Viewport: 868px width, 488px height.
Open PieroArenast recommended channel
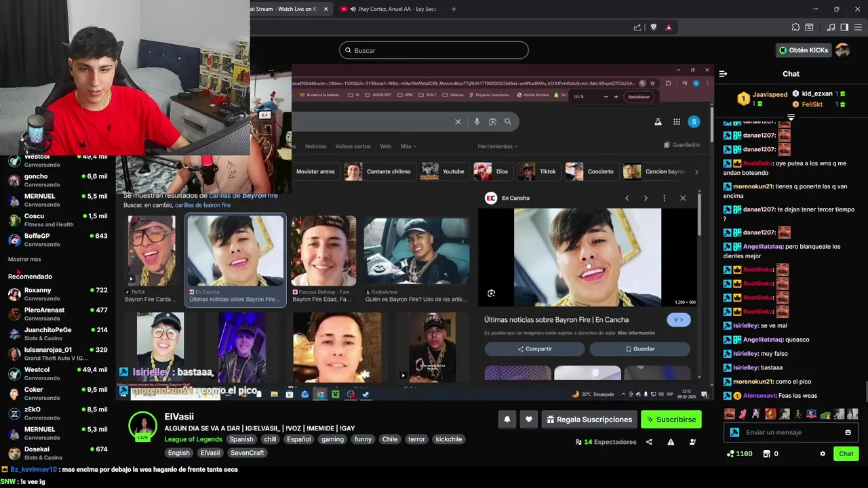(58, 313)
